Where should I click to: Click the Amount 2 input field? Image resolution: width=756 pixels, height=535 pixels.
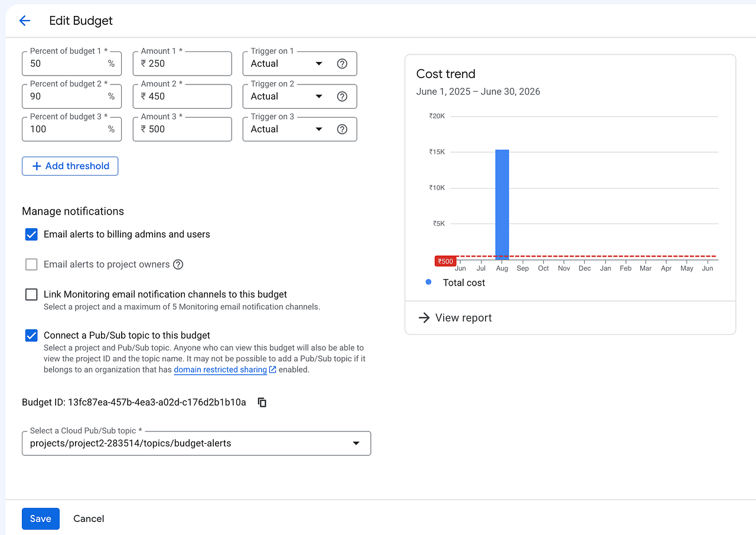pos(183,96)
